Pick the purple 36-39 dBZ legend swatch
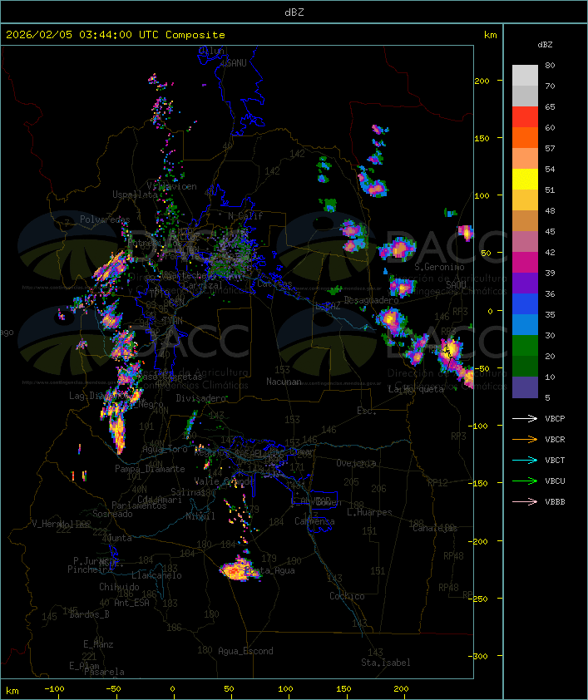This screenshot has height=700, width=588. click(525, 283)
